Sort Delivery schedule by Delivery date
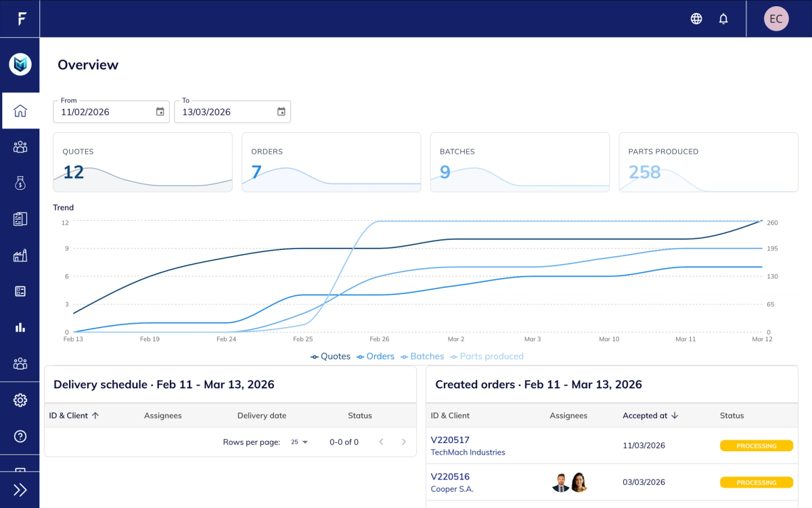Image resolution: width=812 pixels, height=508 pixels. point(262,416)
